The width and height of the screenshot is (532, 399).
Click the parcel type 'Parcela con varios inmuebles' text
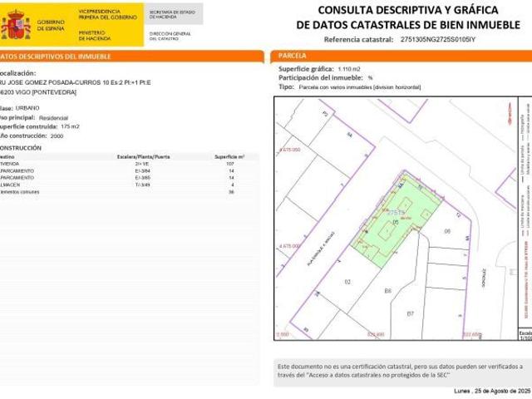tap(360, 87)
